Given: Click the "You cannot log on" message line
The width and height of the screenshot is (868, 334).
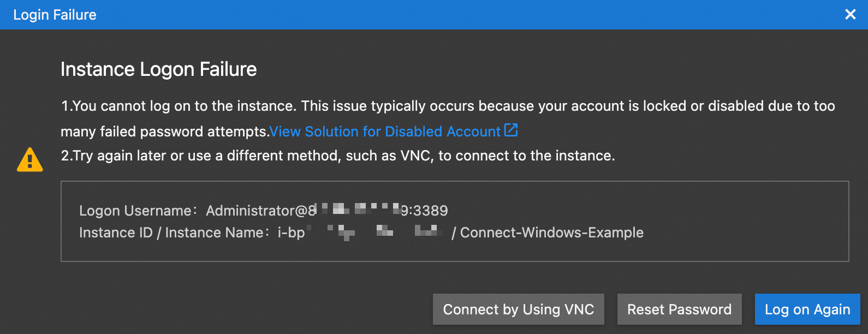Looking at the screenshot, I should tap(448, 106).
